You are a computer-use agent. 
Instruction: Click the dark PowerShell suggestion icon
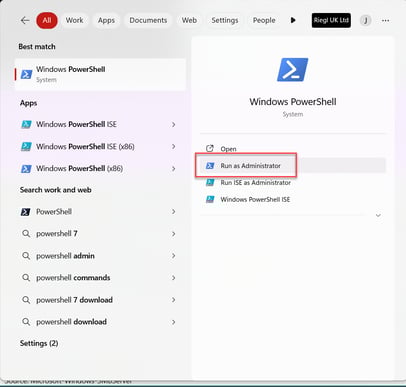pyautogui.click(x=26, y=212)
